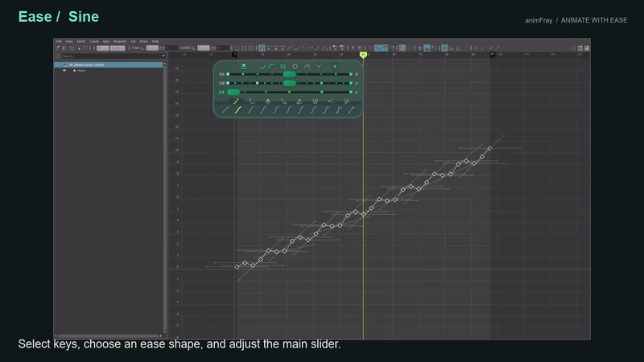Choose the ninth ease shape in bottom row
The height and width of the screenshot is (362, 644).
pyautogui.click(x=326, y=110)
